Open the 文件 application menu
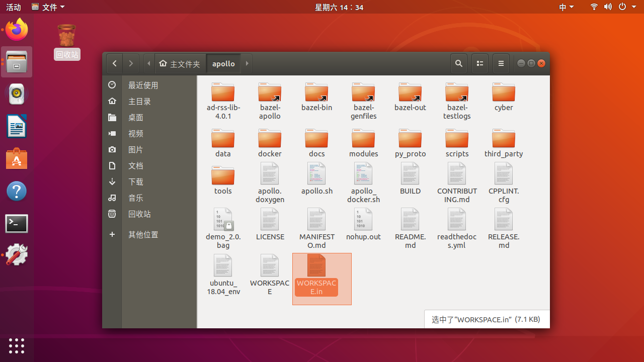 click(x=48, y=7)
